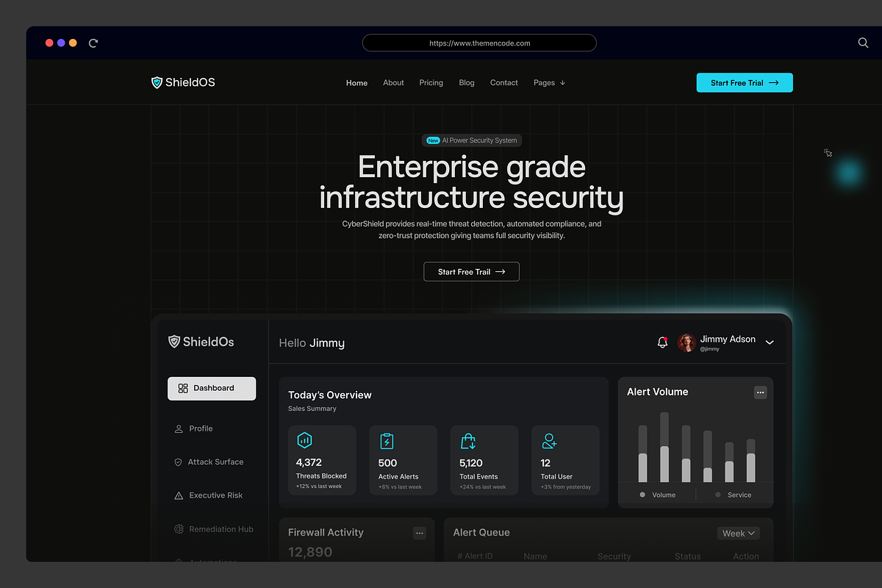Click the cyan Start Free Trial button
Viewport: 882px width, 588px height.
click(745, 83)
